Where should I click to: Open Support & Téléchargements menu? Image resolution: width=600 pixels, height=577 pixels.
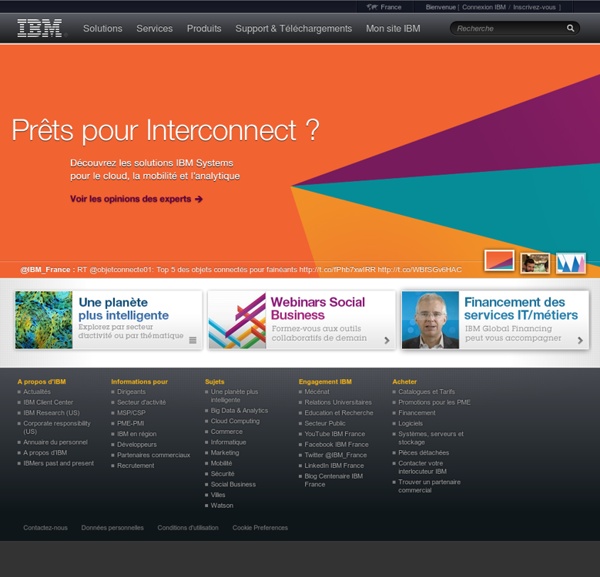293,29
